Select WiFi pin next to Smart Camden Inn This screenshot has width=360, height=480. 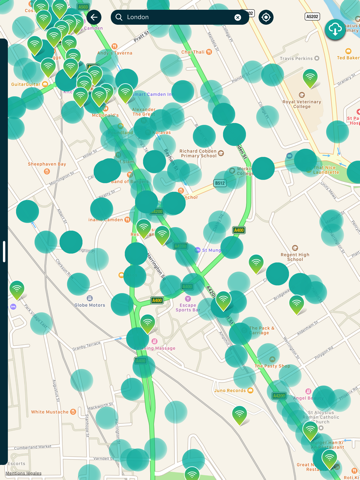point(125,93)
